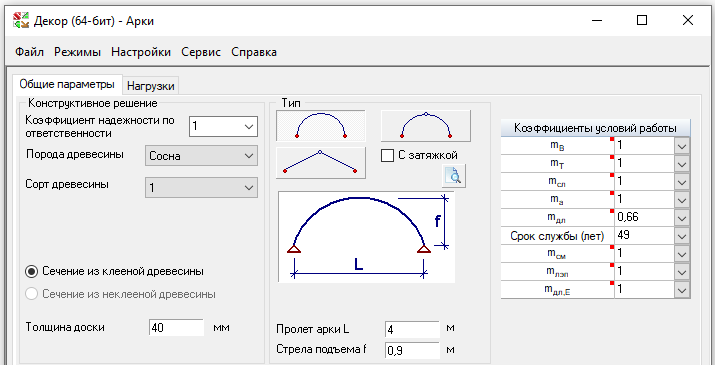Image resolution: width=715 pixels, height=365 pixels.
Task: Click the preview magnifier icon
Action: (x=454, y=176)
